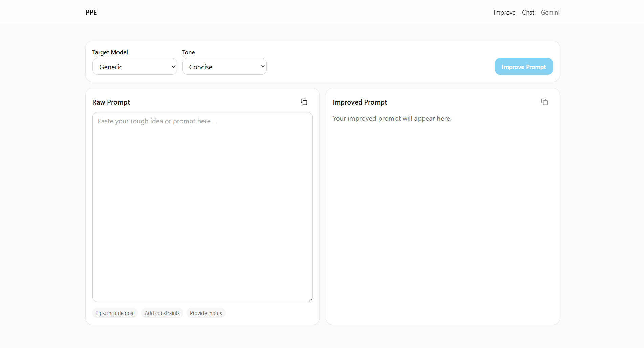The height and width of the screenshot is (348, 644).
Task: Click the Improved Prompt heading
Action: click(x=360, y=102)
